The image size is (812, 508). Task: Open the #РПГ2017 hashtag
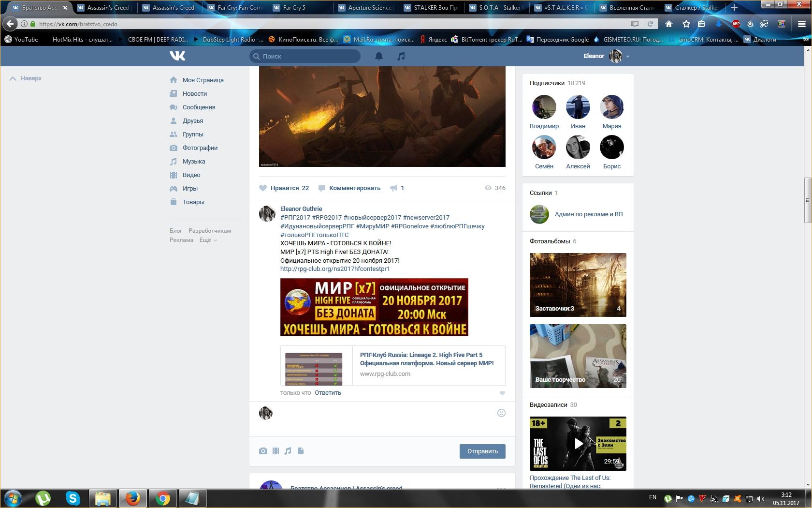tap(295, 218)
